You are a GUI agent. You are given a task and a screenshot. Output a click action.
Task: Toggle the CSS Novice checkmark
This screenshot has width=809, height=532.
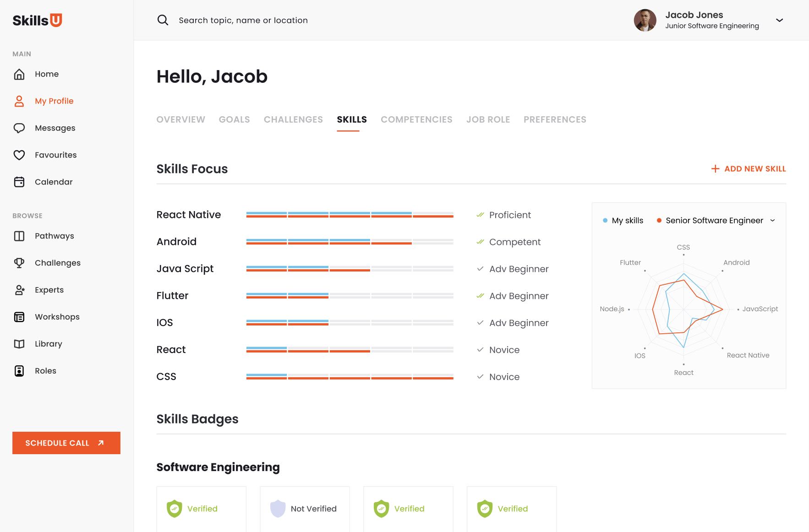coord(480,377)
